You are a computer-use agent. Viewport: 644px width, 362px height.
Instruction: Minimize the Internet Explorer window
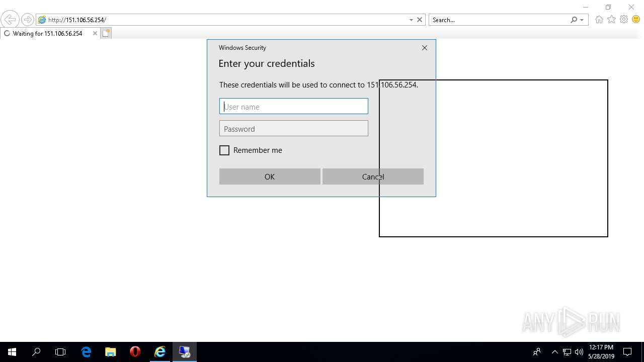coord(585,7)
